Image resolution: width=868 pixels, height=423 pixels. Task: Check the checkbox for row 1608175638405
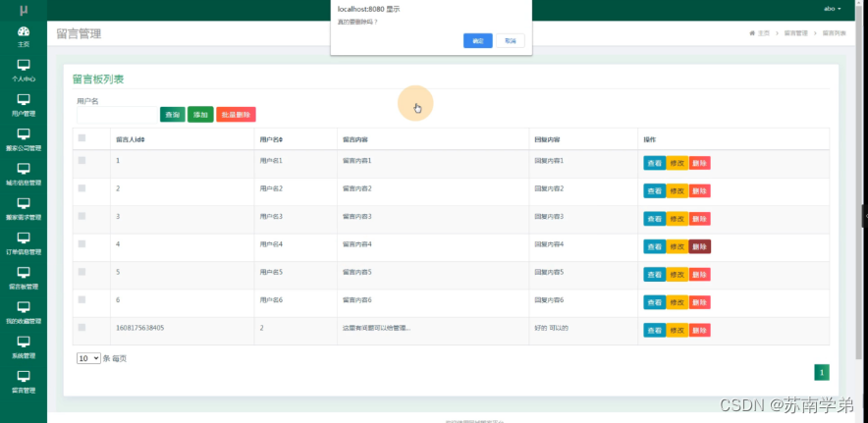81,327
